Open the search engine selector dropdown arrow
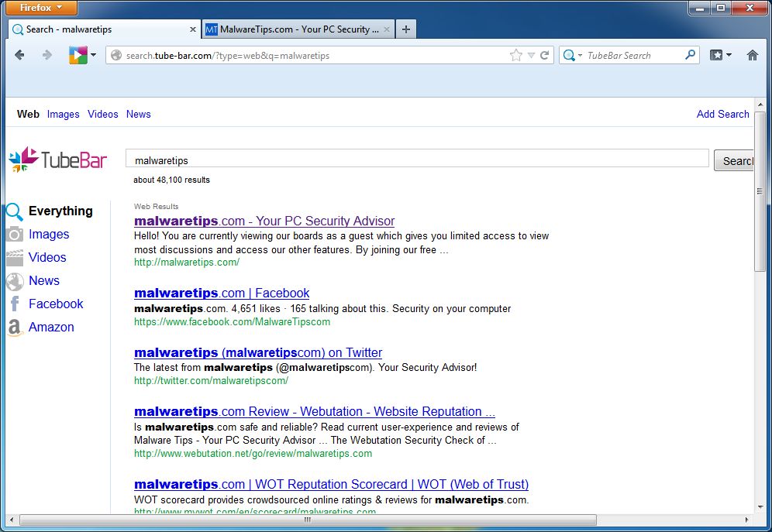Viewport: 772px width, 532px height. pyautogui.click(x=580, y=56)
